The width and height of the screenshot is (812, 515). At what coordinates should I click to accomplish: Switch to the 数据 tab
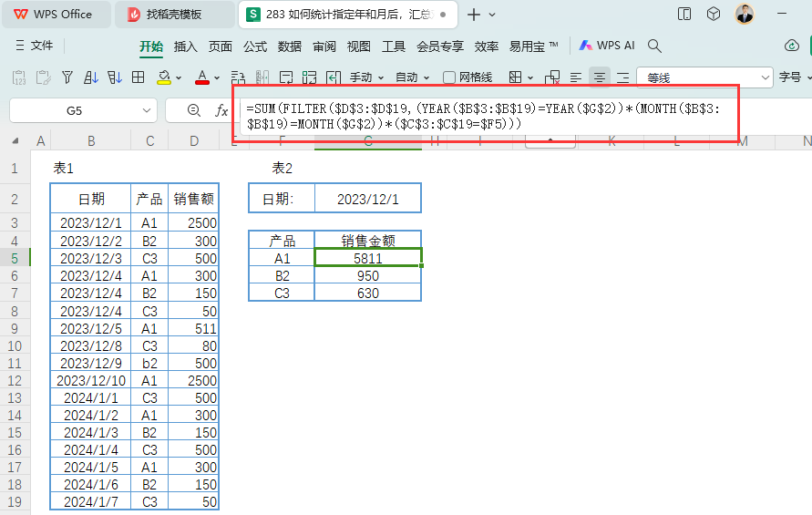click(x=290, y=46)
